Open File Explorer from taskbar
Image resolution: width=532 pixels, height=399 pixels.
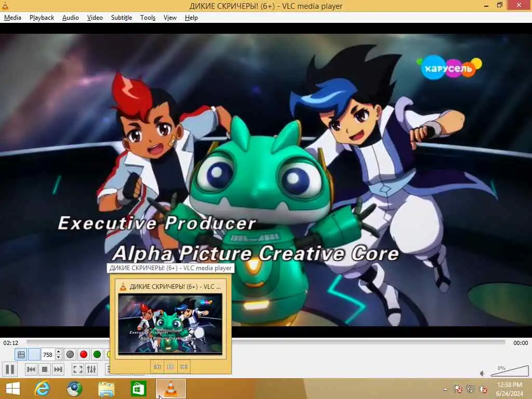click(106, 389)
